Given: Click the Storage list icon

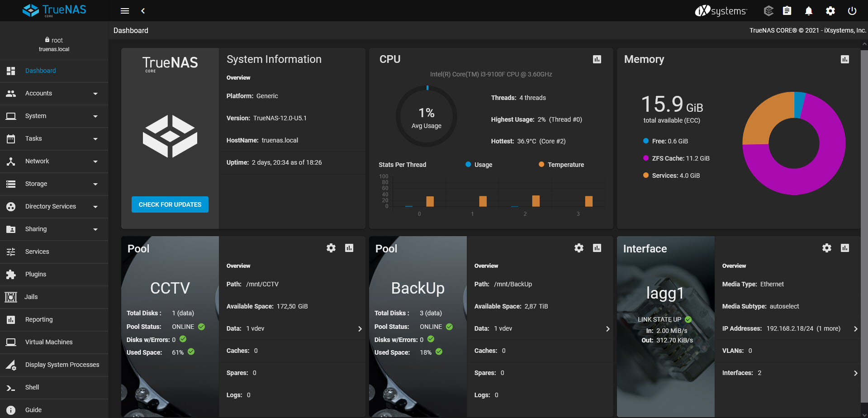Looking at the screenshot, I should click(11, 184).
